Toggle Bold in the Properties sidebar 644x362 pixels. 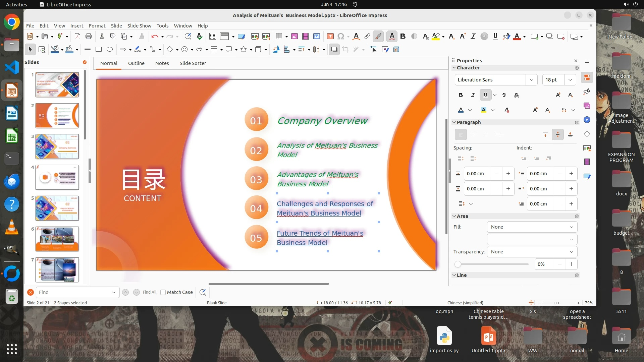pyautogui.click(x=461, y=95)
